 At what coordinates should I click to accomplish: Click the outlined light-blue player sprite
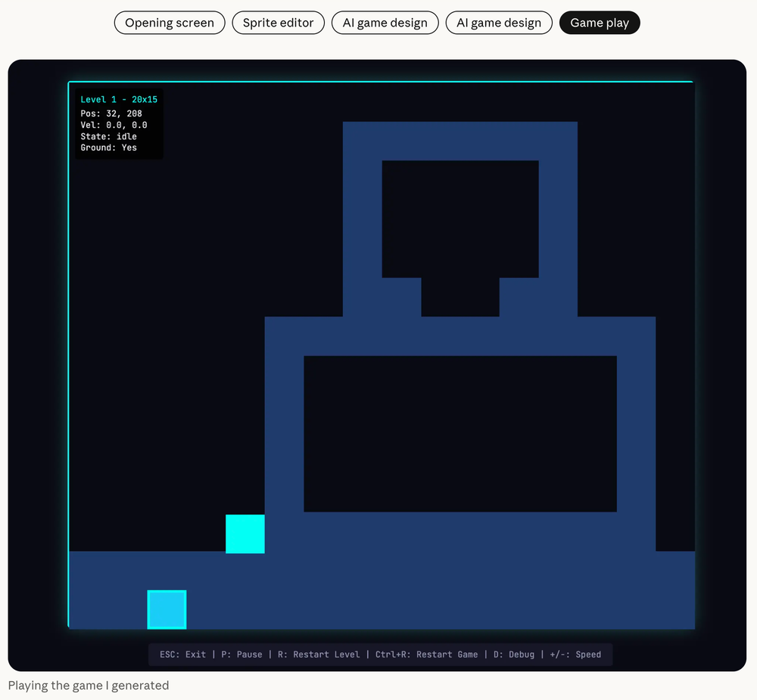click(167, 609)
